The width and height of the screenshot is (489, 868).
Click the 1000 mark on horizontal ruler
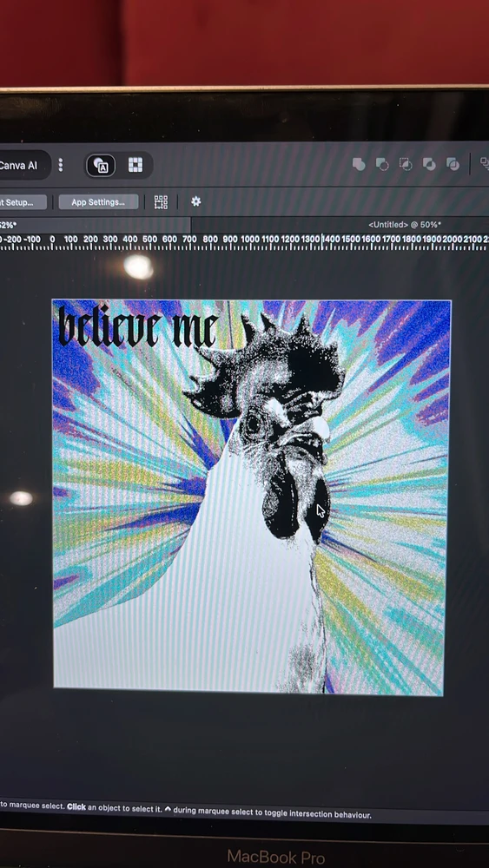(x=250, y=239)
